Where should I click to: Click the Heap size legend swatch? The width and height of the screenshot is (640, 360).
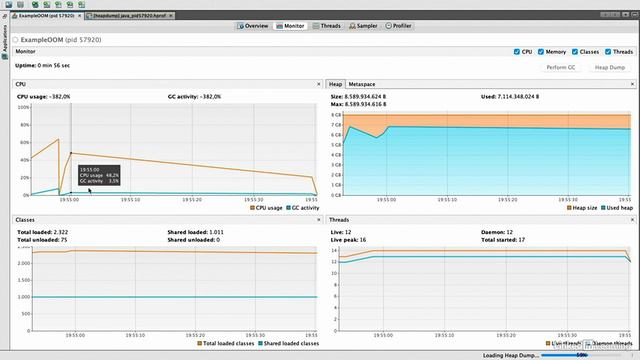click(569, 208)
